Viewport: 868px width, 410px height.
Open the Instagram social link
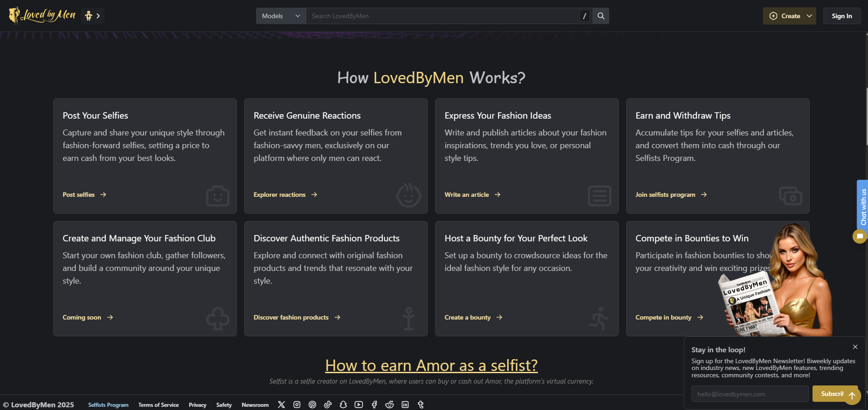[x=297, y=405]
